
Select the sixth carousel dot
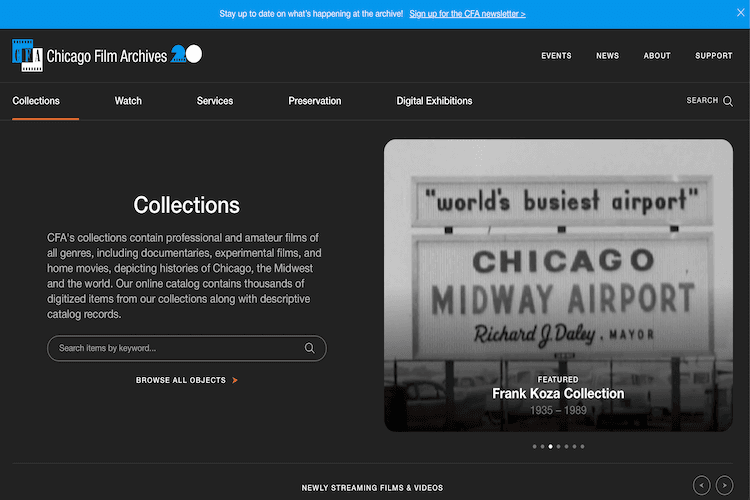click(574, 446)
